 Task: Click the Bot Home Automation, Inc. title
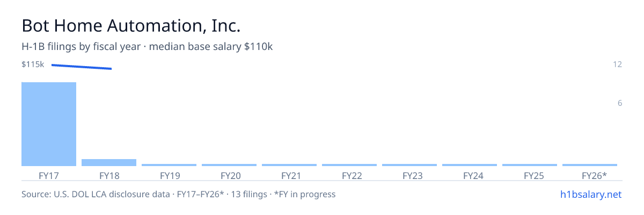click(131, 26)
